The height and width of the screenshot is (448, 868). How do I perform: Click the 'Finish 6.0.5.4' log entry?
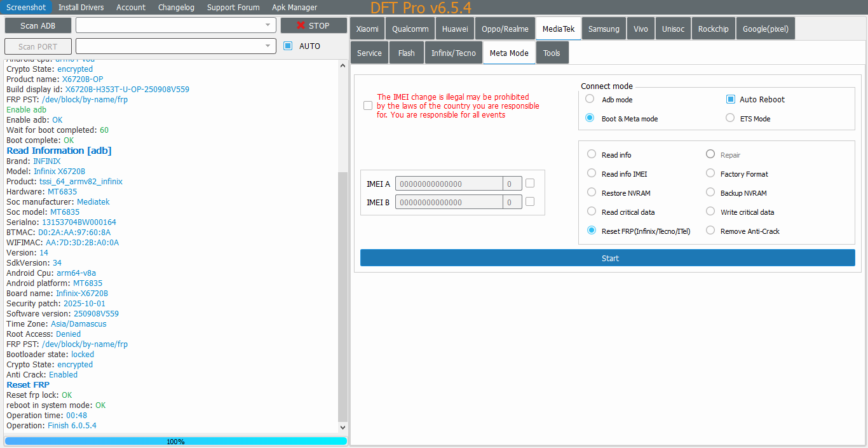[72, 426]
